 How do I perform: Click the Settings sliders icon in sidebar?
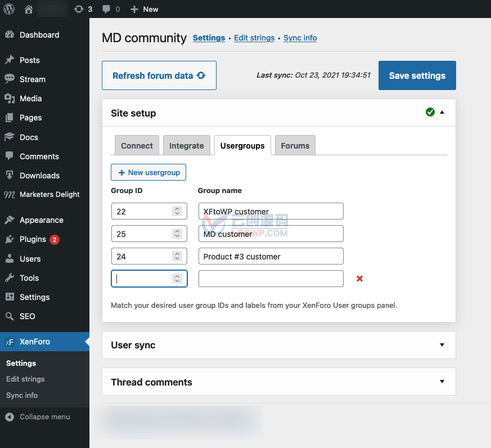click(10, 297)
